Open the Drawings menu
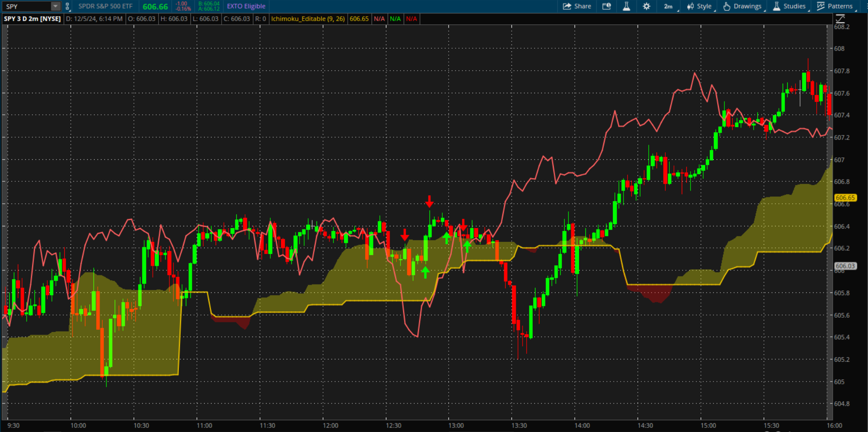The height and width of the screenshot is (432, 868). 743,6
